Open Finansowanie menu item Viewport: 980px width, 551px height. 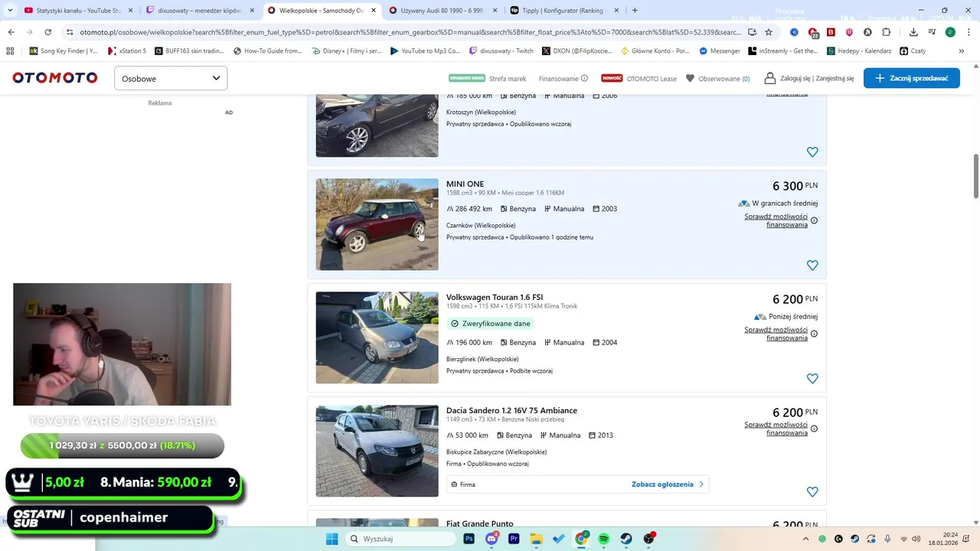click(x=558, y=78)
